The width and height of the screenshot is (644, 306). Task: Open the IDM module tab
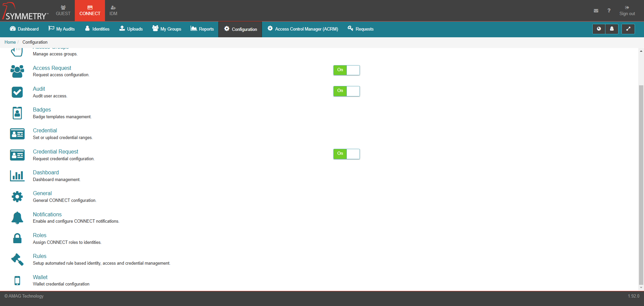tap(113, 10)
